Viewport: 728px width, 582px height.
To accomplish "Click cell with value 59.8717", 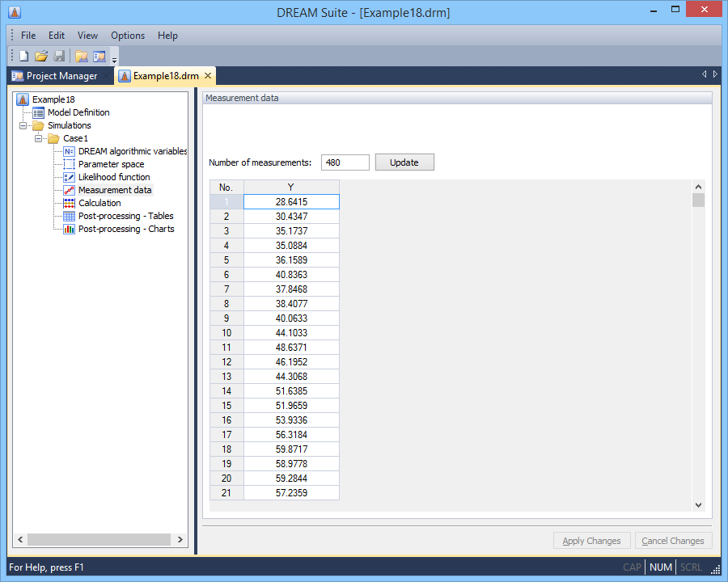I will (291, 449).
